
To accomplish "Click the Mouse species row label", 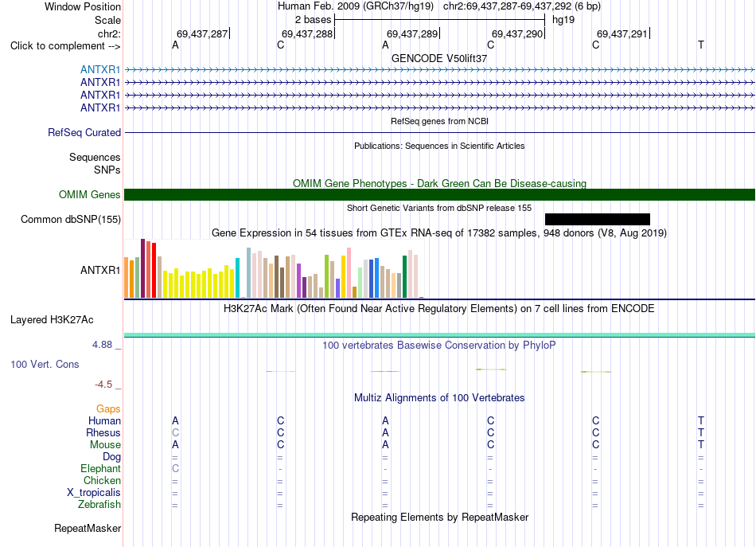I will pyautogui.click(x=105, y=445).
